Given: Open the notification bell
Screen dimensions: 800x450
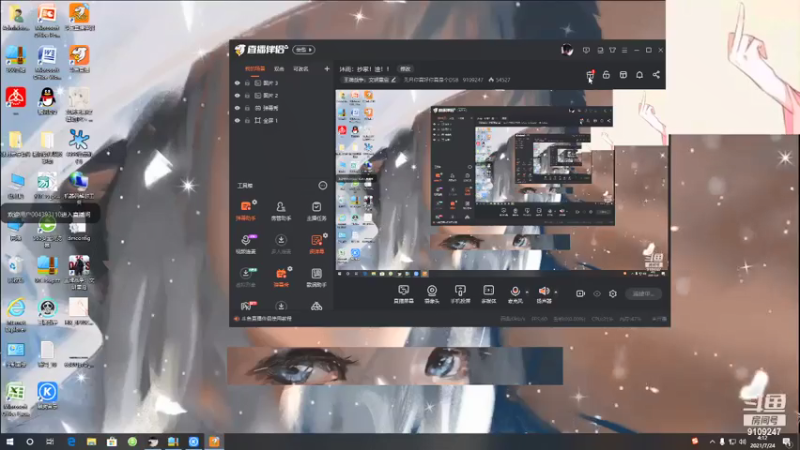Looking at the screenshot, I should click(639, 75).
